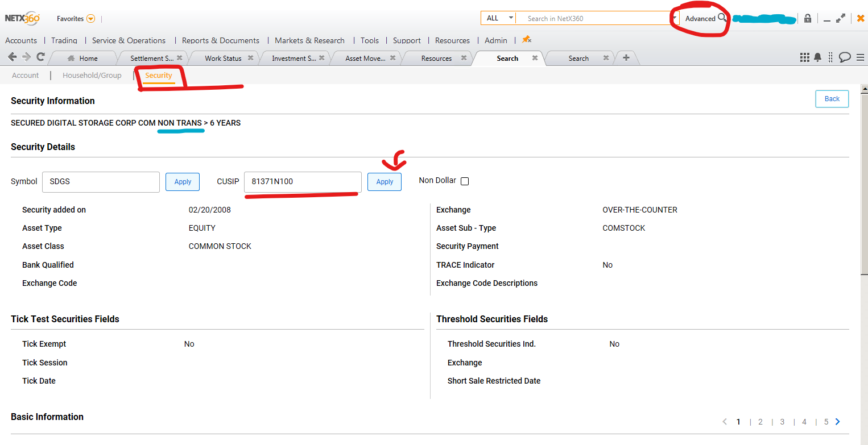Select the Household/Group sub-tab
The height and width of the screenshot is (445, 868).
tap(92, 75)
